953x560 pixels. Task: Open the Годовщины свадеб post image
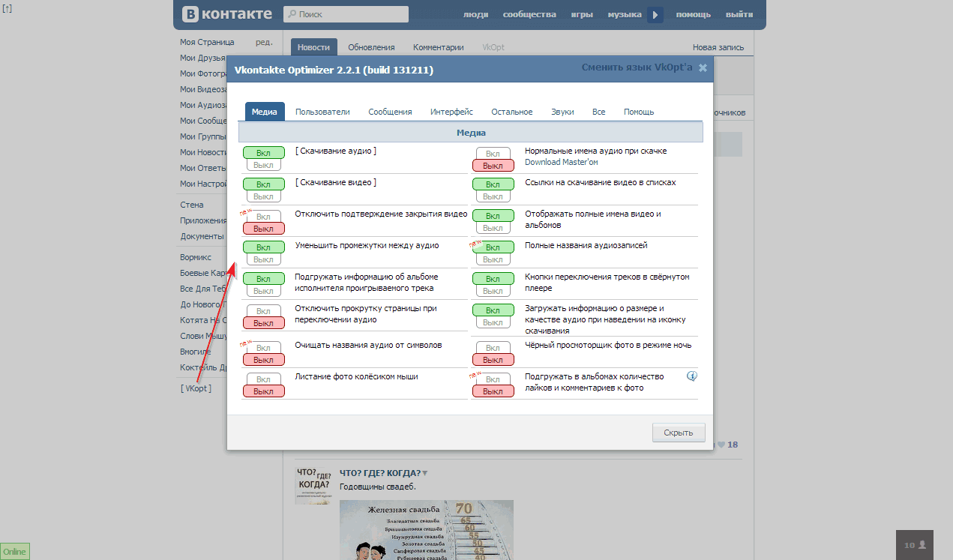427,530
